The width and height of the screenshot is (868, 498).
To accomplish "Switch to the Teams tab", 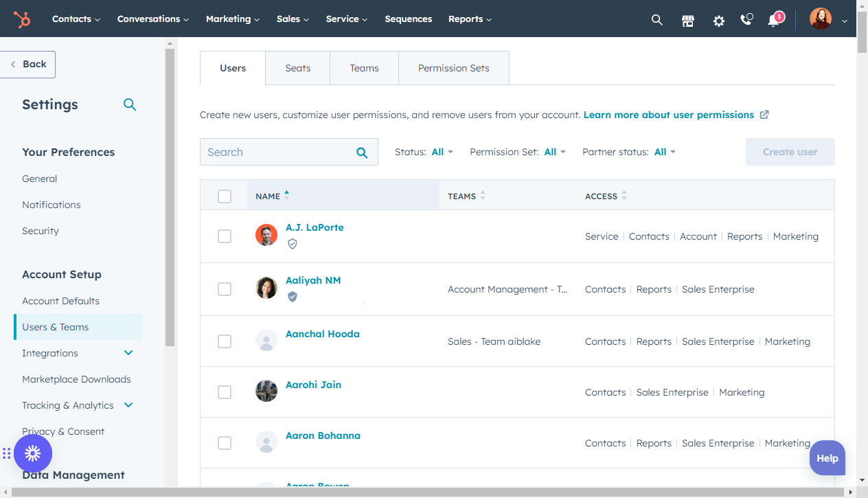I will 364,68.
